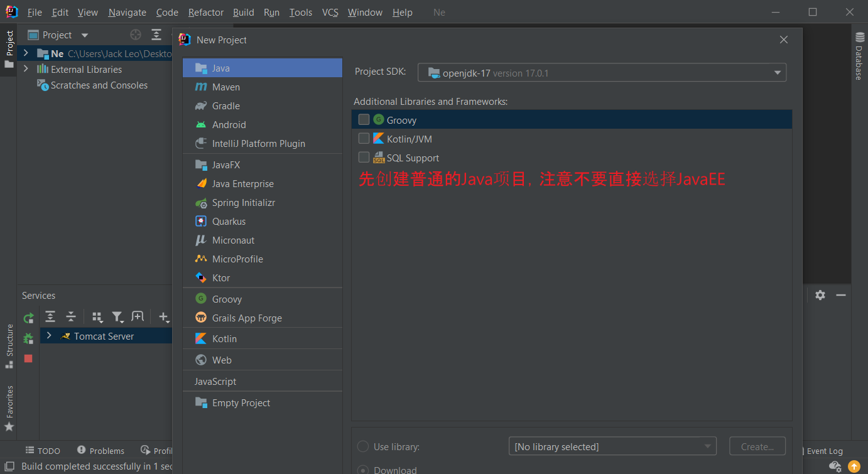Choose Groovy in the project type list
Image resolution: width=868 pixels, height=474 pixels.
(263, 299)
